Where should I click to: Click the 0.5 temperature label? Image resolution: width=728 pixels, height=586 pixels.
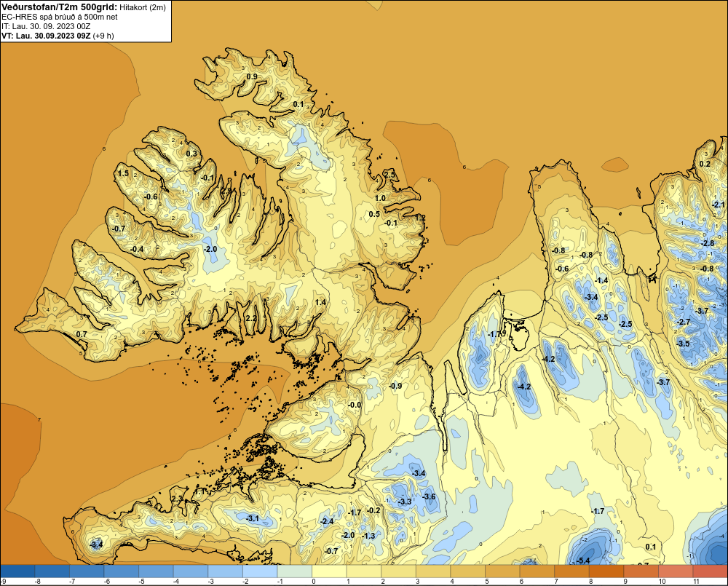374,214
